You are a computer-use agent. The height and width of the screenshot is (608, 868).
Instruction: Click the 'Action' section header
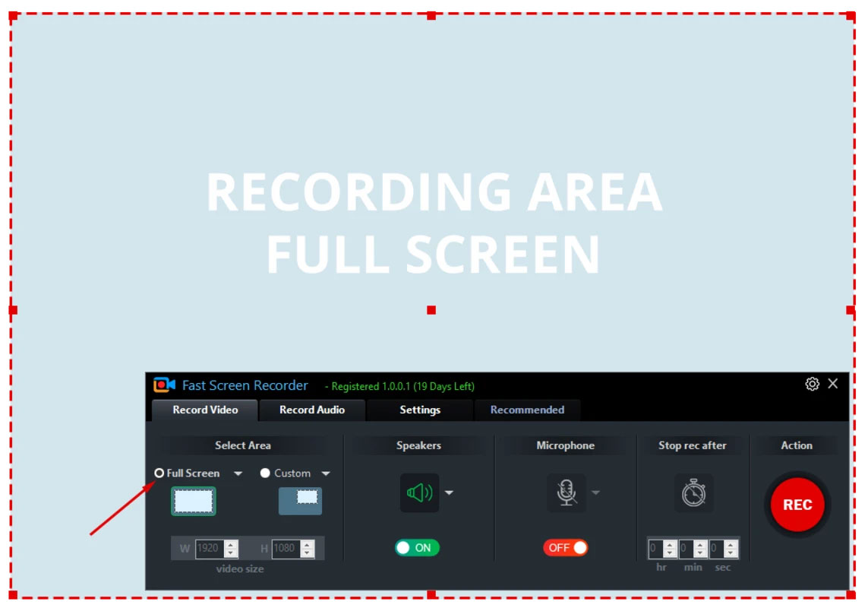click(x=797, y=445)
